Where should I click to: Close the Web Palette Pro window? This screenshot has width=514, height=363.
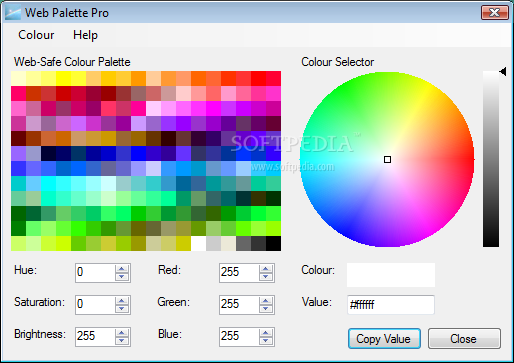click(x=495, y=13)
